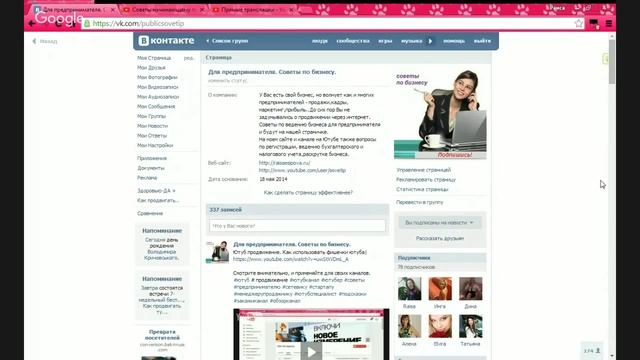Click the '#продвижение' hashtag in the post
The width and height of the screenshot is (640, 360).
pos(269,280)
